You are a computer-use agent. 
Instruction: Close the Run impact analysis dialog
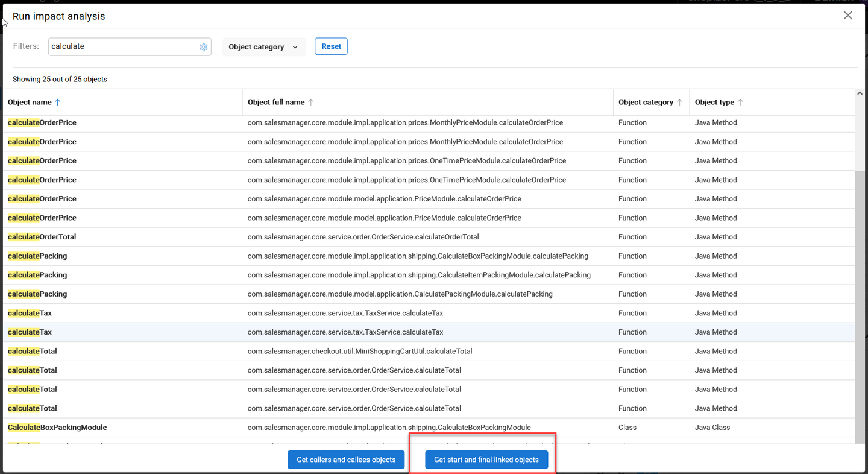848,16
